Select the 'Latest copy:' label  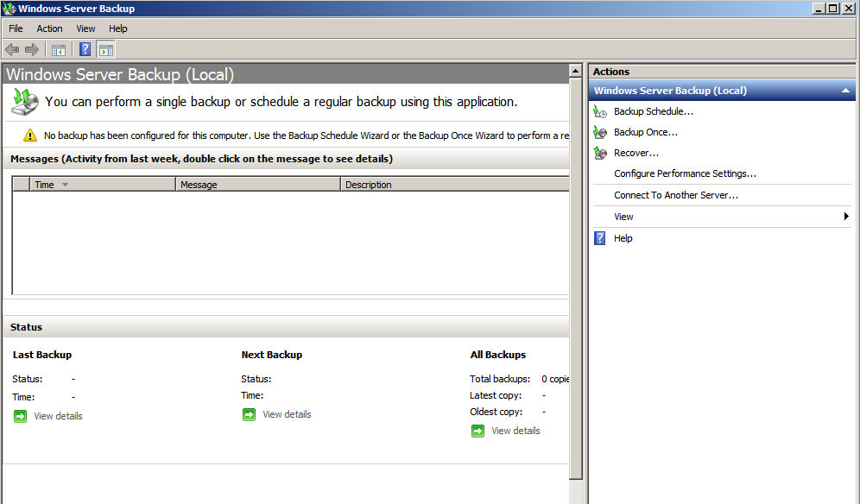496,395
